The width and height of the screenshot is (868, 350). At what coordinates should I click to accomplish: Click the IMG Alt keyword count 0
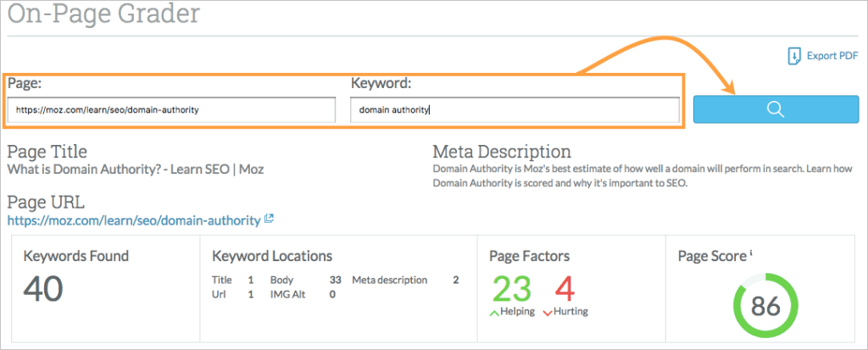(x=332, y=295)
